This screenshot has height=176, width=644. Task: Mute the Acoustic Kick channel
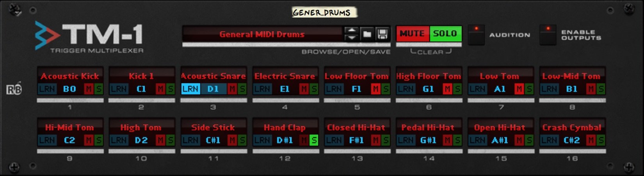coord(89,89)
